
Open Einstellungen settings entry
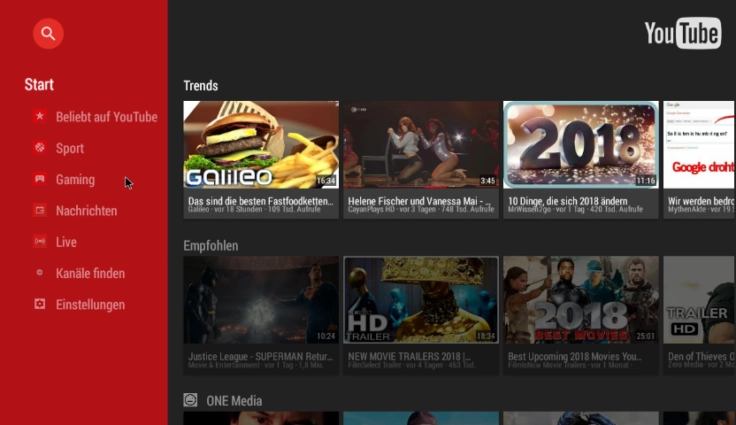click(91, 305)
